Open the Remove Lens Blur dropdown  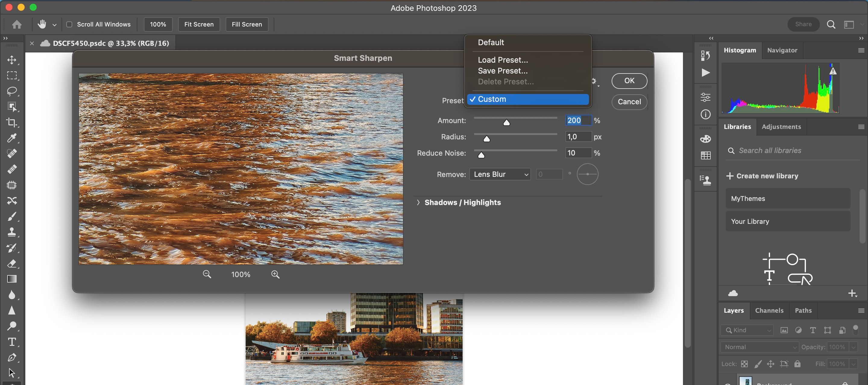pyautogui.click(x=500, y=174)
